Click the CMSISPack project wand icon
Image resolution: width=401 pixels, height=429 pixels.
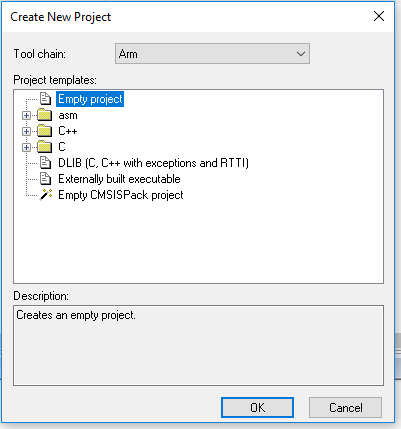[45, 195]
